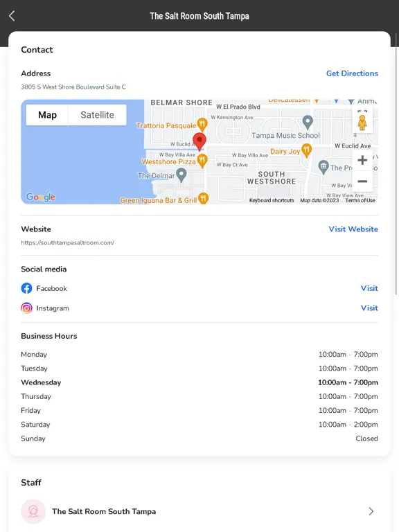The image size is (399, 532).
Task: Click the BELMAR SHORE neighborhood label
Action: (181, 103)
